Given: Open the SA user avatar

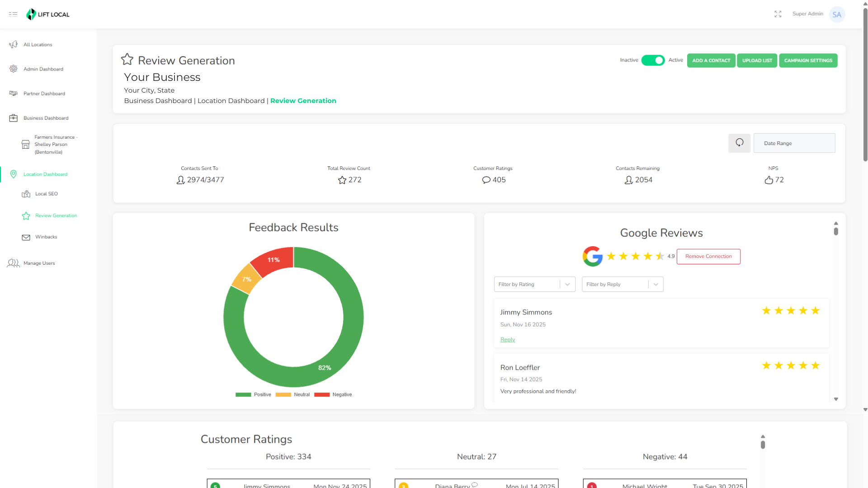Looking at the screenshot, I should 837,14.
